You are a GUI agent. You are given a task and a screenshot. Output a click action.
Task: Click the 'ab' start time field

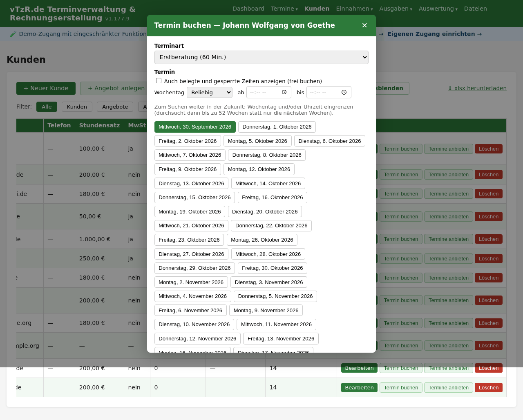click(x=268, y=92)
